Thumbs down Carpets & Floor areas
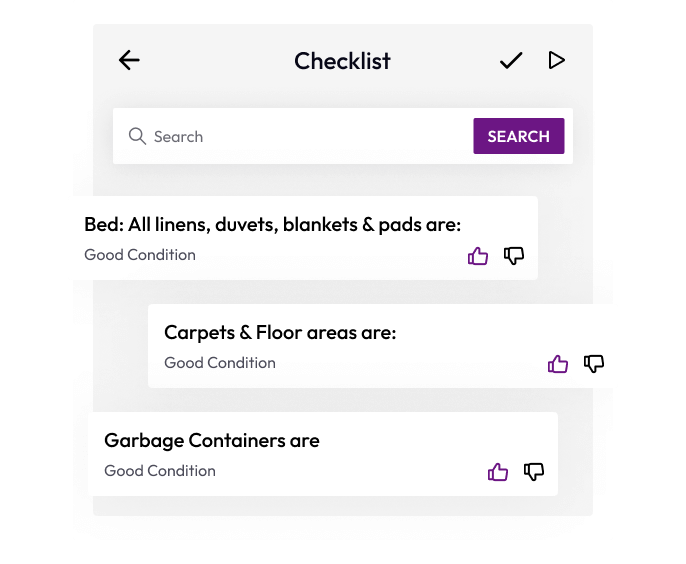 click(594, 364)
